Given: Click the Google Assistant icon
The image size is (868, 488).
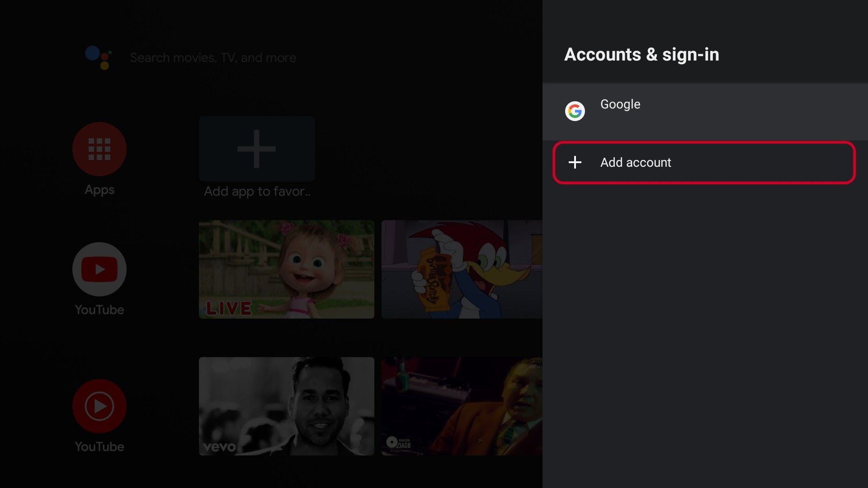Looking at the screenshot, I should coord(99,58).
